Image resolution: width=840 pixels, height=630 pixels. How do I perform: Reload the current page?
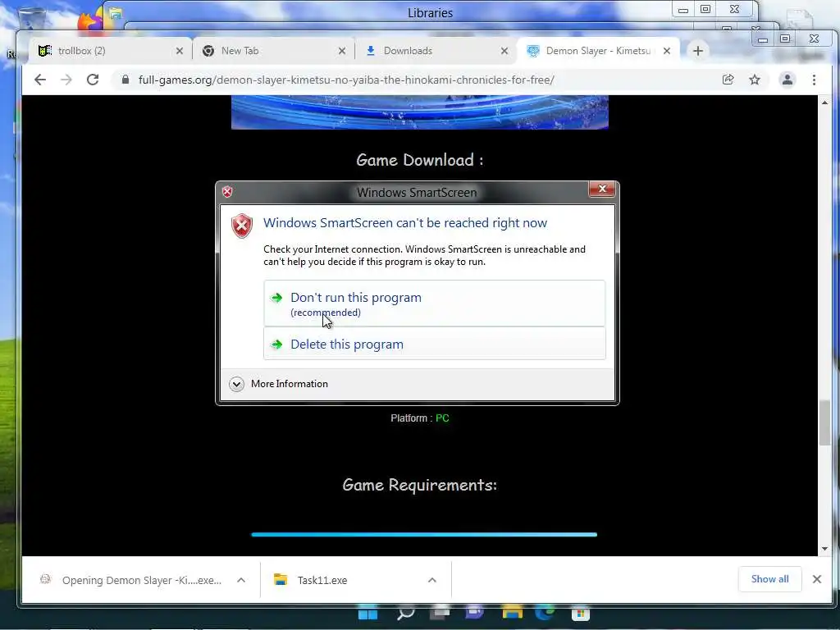point(93,80)
